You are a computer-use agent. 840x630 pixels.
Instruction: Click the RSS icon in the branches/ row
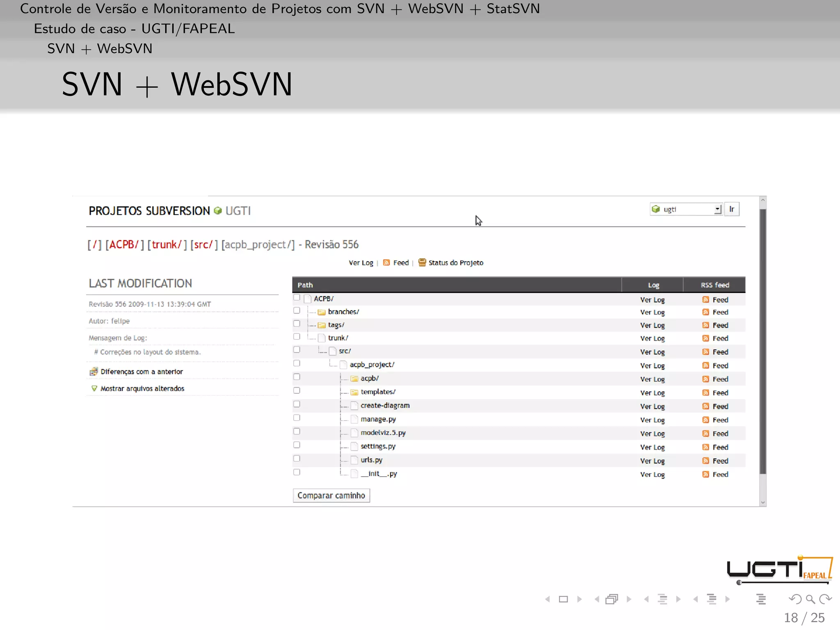[x=705, y=312]
